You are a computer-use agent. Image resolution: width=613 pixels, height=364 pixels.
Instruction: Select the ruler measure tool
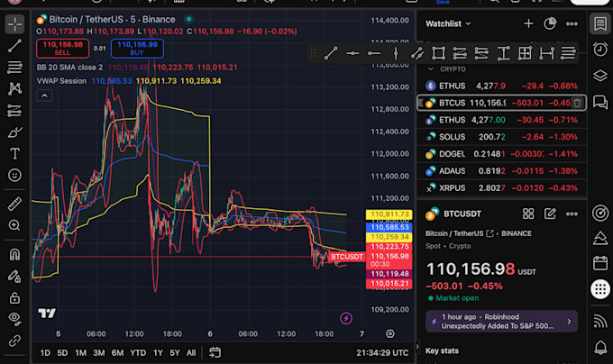(x=14, y=204)
